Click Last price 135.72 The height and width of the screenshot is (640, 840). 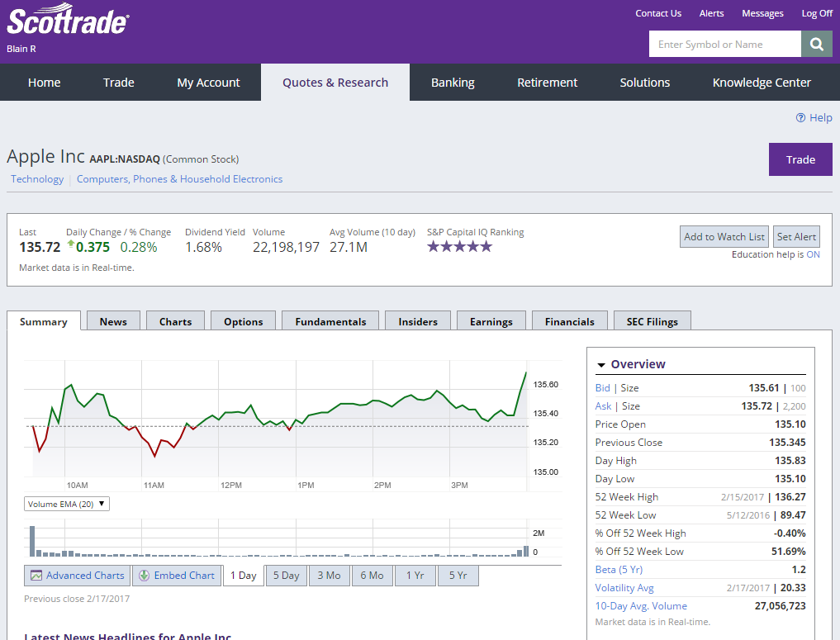click(x=40, y=247)
